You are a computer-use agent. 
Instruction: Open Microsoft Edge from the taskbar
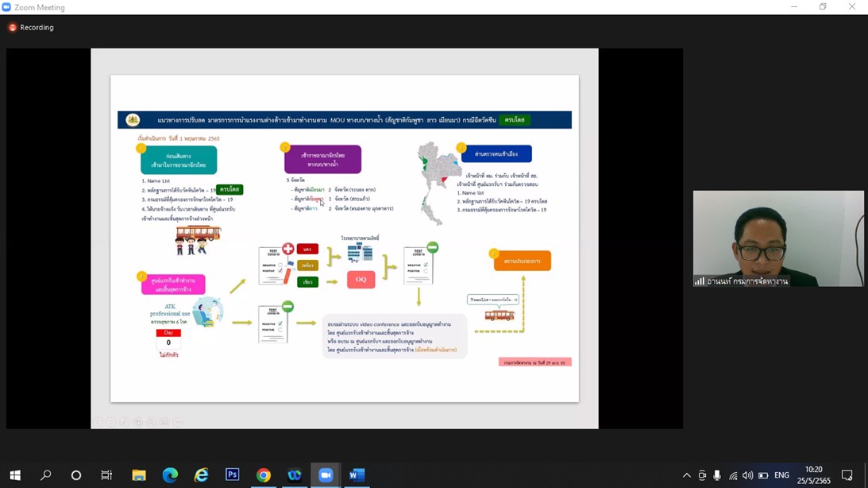(170, 475)
